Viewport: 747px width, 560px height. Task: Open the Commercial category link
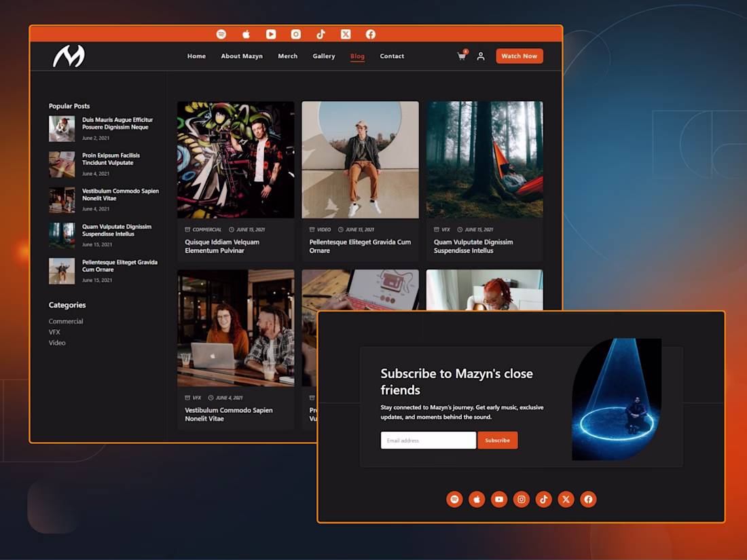pyautogui.click(x=66, y=322)
